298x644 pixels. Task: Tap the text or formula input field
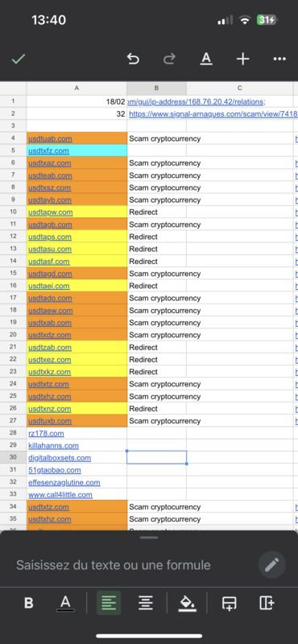113,565
